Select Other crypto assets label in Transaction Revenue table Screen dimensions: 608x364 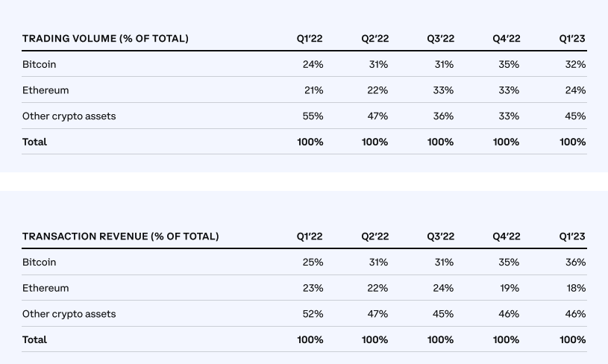[69, 314]
